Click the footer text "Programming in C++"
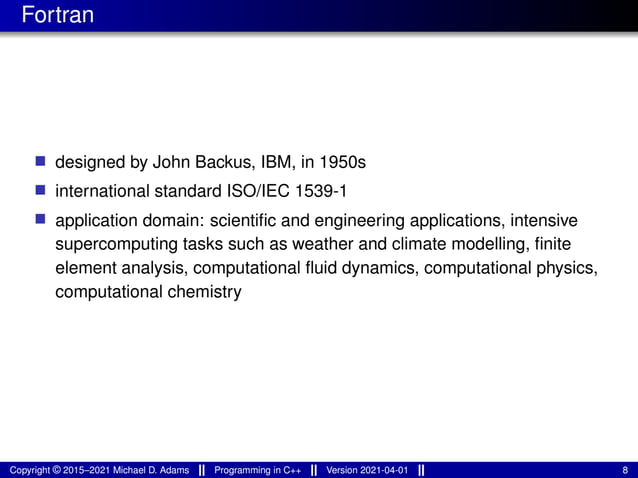 click(x=258, y=470)
